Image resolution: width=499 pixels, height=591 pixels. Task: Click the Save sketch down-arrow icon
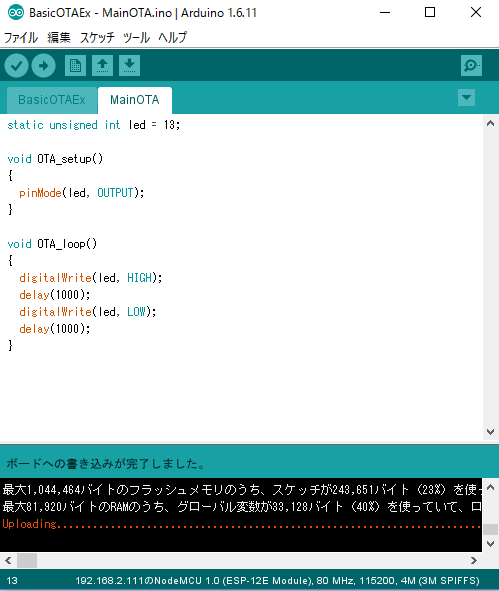tap(130, 66)
